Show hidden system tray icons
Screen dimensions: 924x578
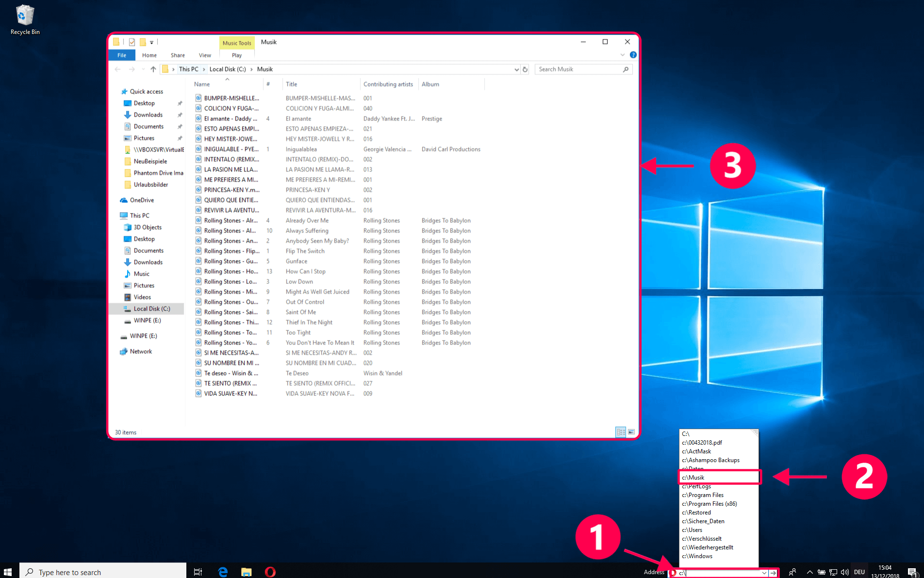click(x=809, y=572)
